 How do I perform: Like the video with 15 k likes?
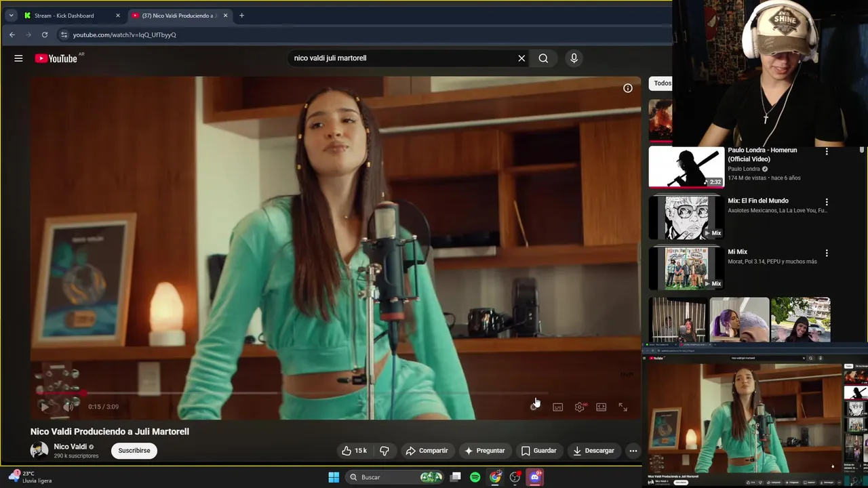355,451
